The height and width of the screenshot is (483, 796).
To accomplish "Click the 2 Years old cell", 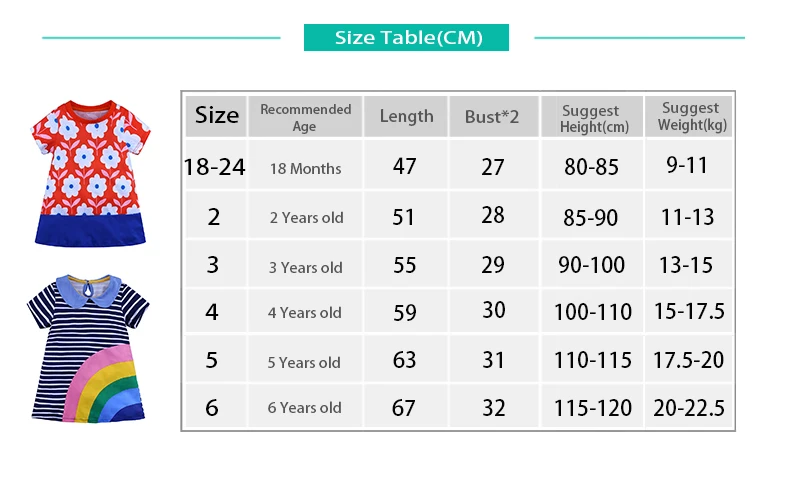I will point(306,217).
